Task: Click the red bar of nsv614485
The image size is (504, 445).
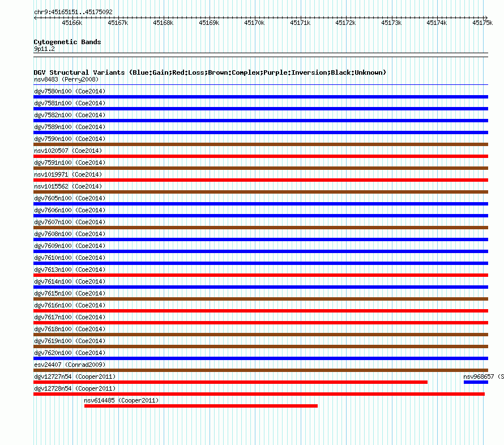Action: 201,406
